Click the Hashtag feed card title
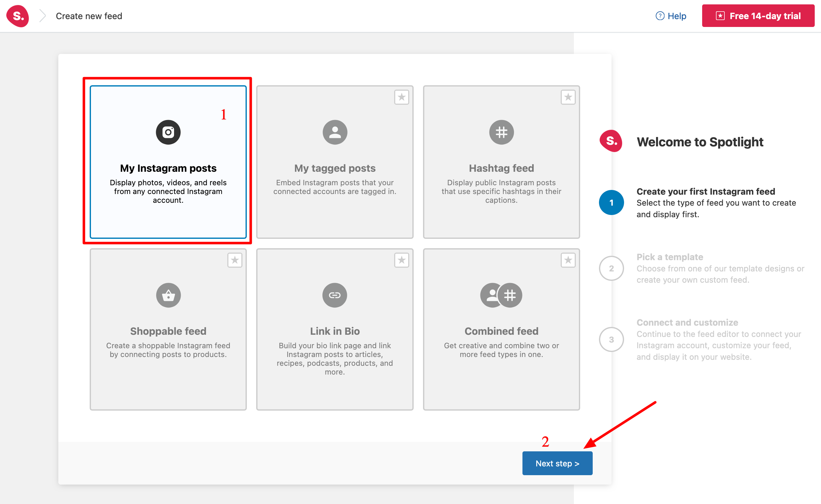Image resolution: width=821 pixels, height=504 pixels. coord(501,168)
